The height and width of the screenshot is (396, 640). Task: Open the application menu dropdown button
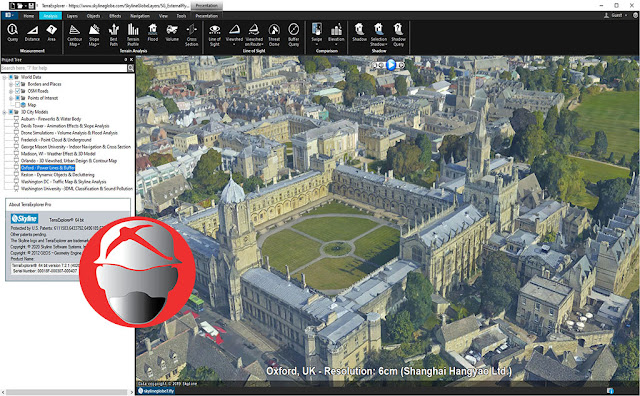(9, 16)
